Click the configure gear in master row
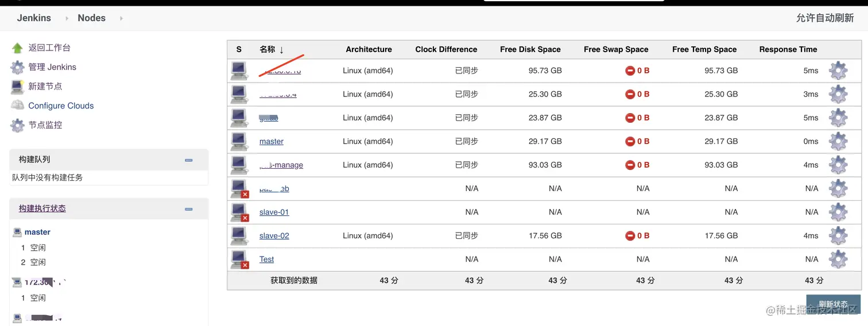 [x=838, y=141]
